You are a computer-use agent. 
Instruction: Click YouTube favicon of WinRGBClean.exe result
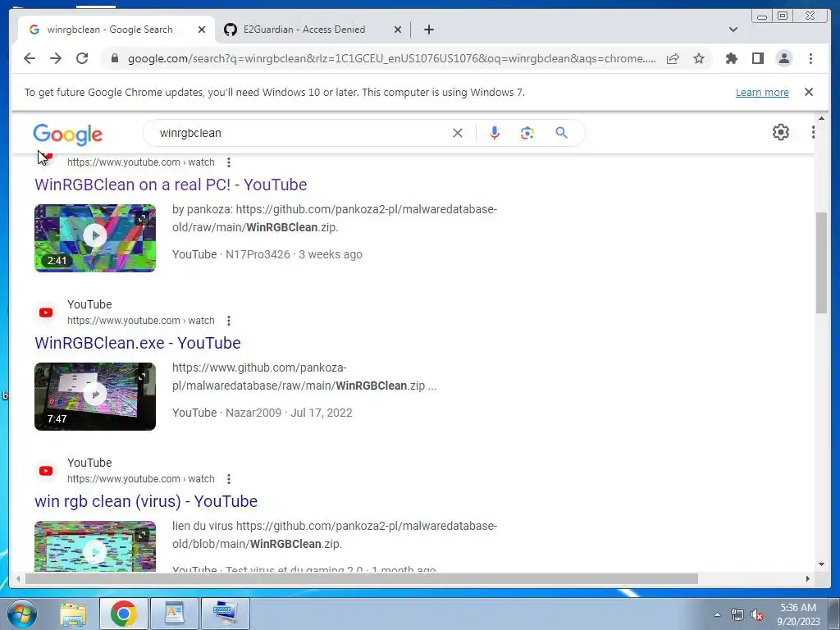coord(46,313)
